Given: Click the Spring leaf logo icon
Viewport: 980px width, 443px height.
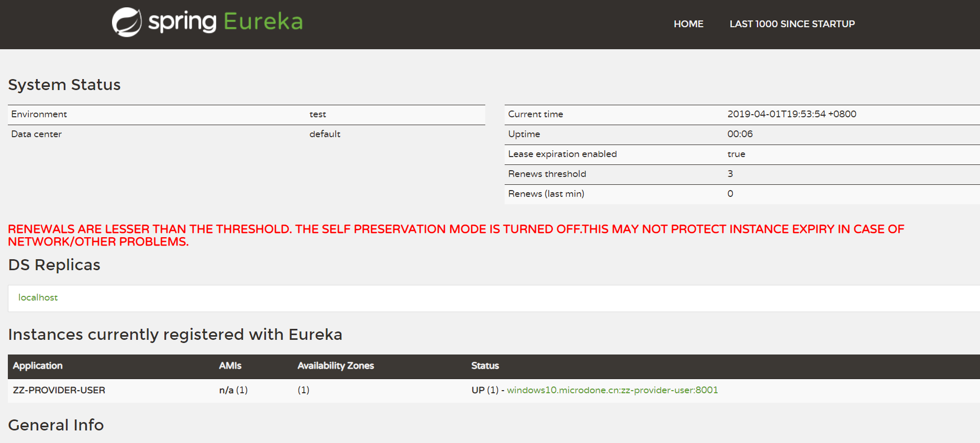Looking at the screenshot, I should coord(127,22).
